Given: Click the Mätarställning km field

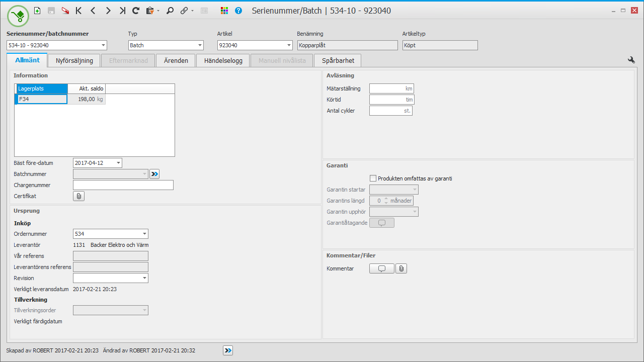Looking at the screenshot, I should click(391, 88).
